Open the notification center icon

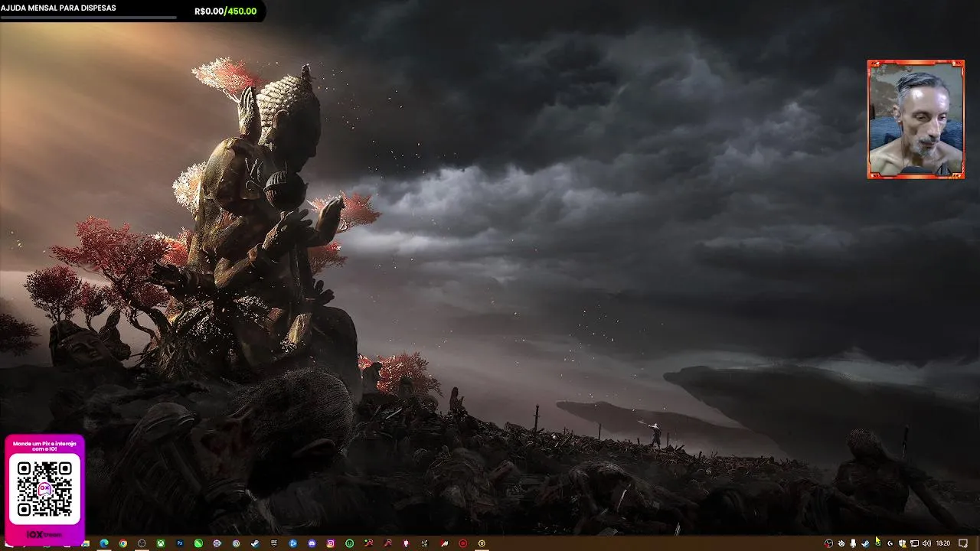click(x=963, y=543)
